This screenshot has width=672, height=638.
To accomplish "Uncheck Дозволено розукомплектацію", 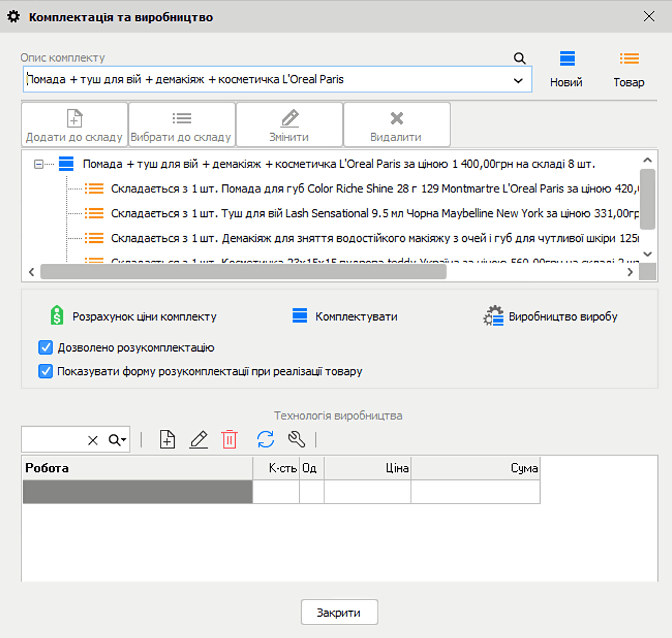I will (45, 348).
